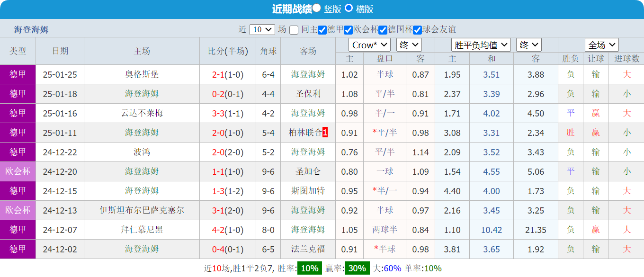This screenshot has width=644, height=277.
Task: Expand the 终 dropdown next to Crow*
Action: tap(409, 45)
